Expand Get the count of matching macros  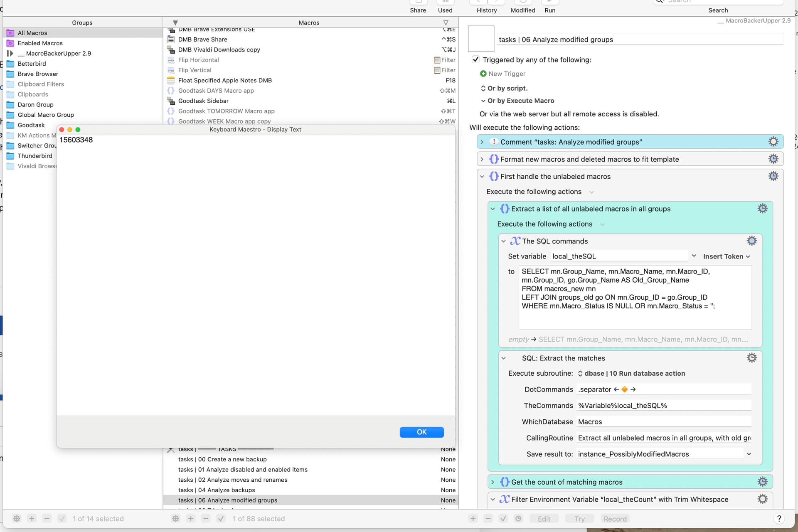(x=493, y=482)
